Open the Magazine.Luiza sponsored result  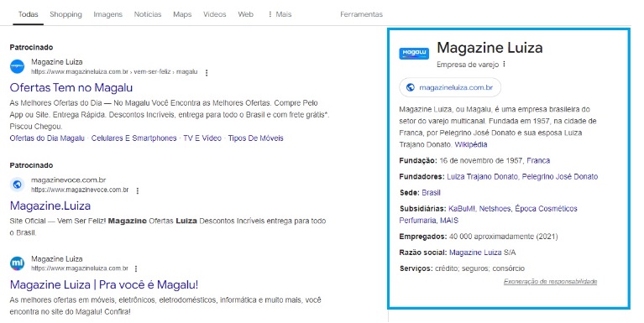pos(50,206)
